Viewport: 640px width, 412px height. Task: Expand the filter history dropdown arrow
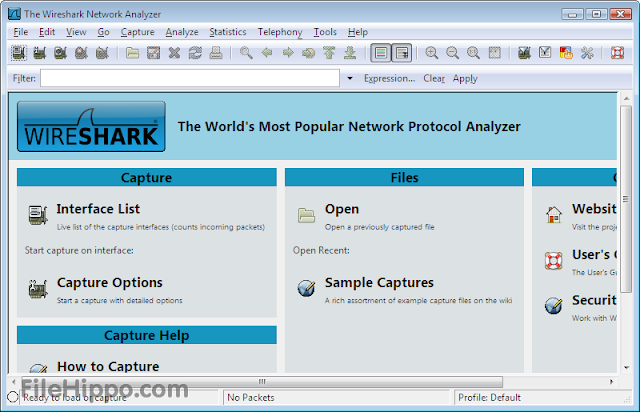(x=350, y=78)
